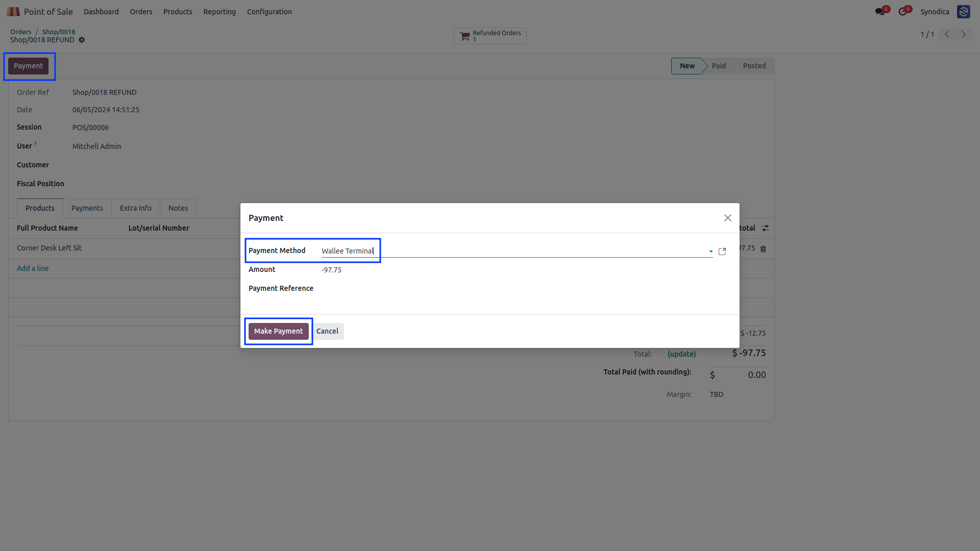
Task: Click the Payment button on the order
Action: 28,66
